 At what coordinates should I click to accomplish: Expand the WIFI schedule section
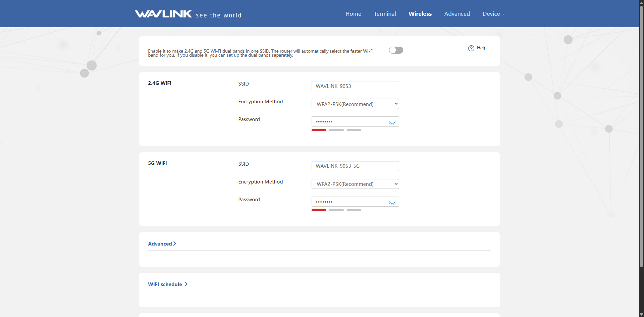(168, 284)
